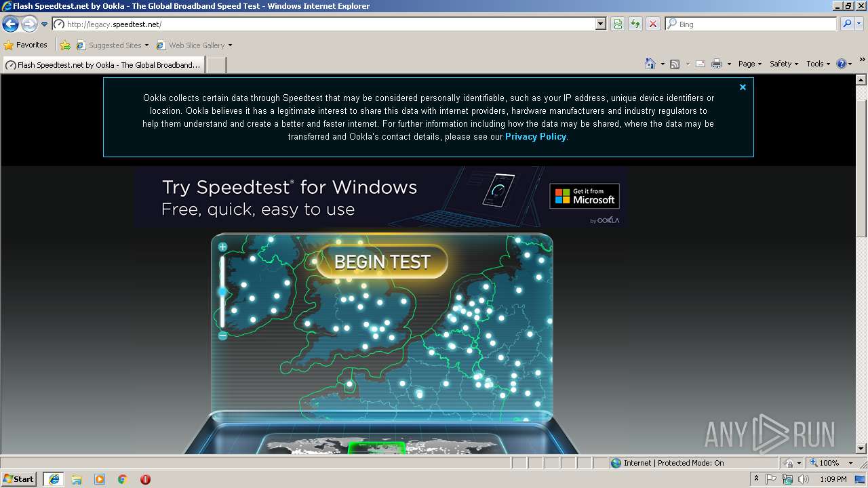Click the browser Forward arrow button

point(29,24)
